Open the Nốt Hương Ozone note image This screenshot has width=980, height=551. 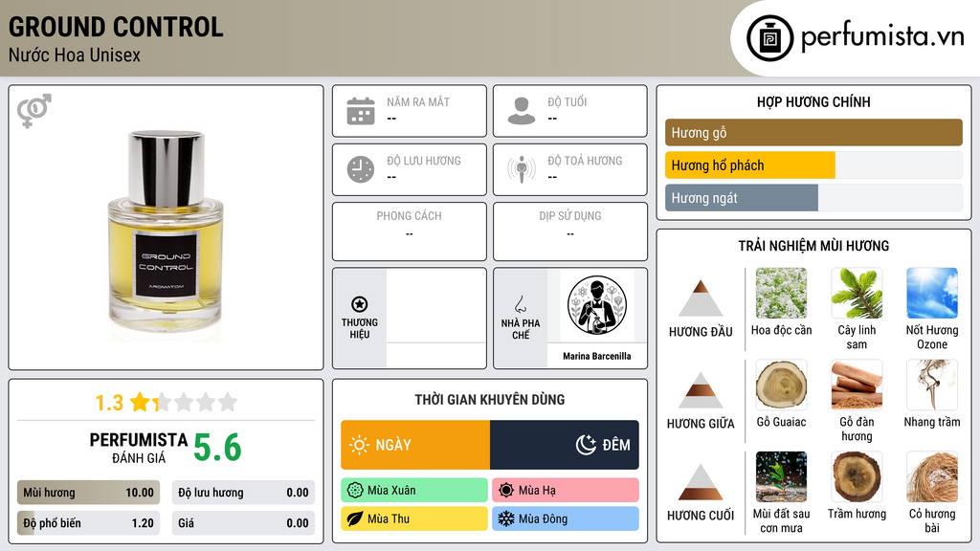coord(932,294)
